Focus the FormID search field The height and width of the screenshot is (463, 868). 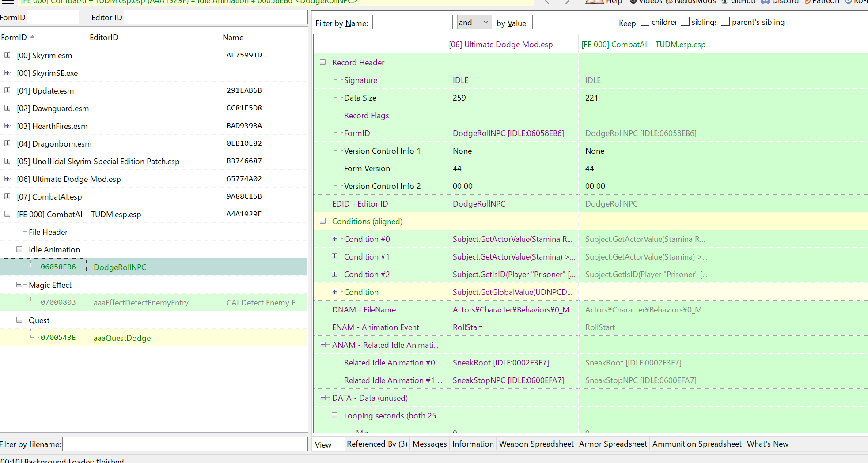click(53, 18)
